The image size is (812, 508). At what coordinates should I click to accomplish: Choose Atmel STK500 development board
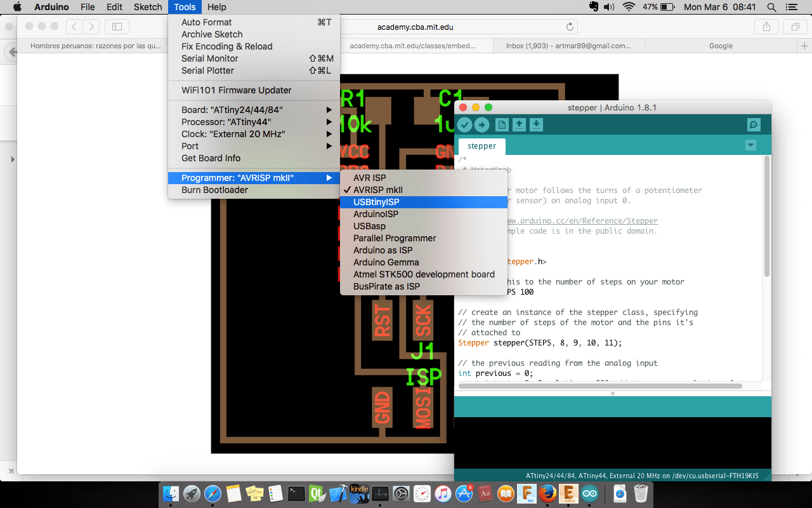click(x=424, y=274)
